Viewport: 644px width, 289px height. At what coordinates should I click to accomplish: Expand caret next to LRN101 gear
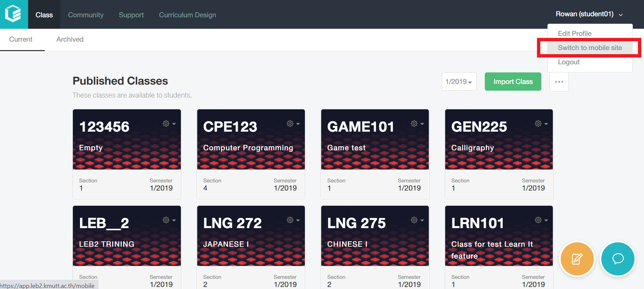point(546,220)
